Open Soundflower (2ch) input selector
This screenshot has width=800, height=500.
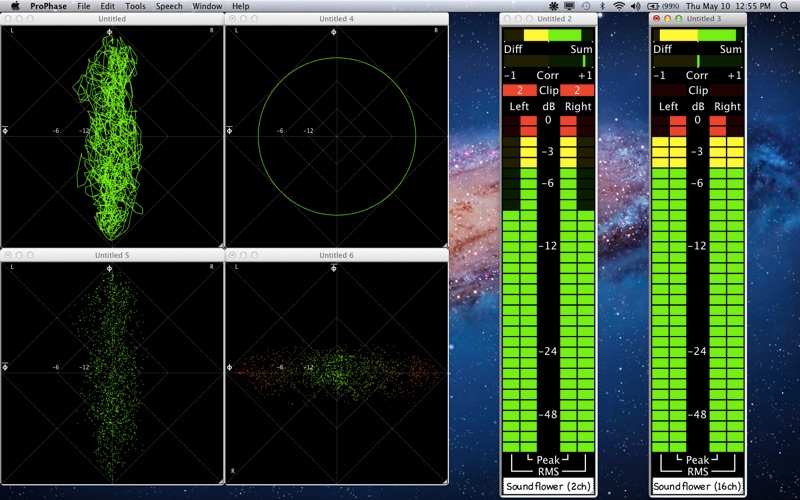(x=547, y=486)
